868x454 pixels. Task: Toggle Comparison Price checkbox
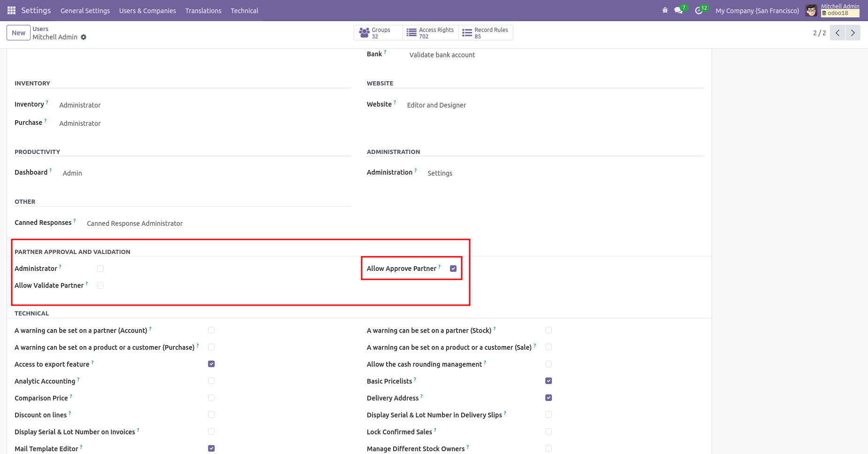[211, 398]
